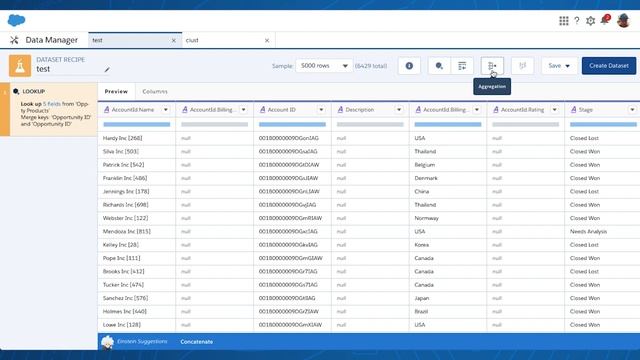Close the clust tab
Image resolution: width=640 pixels, height=360 pixels.
click(267, 40)
